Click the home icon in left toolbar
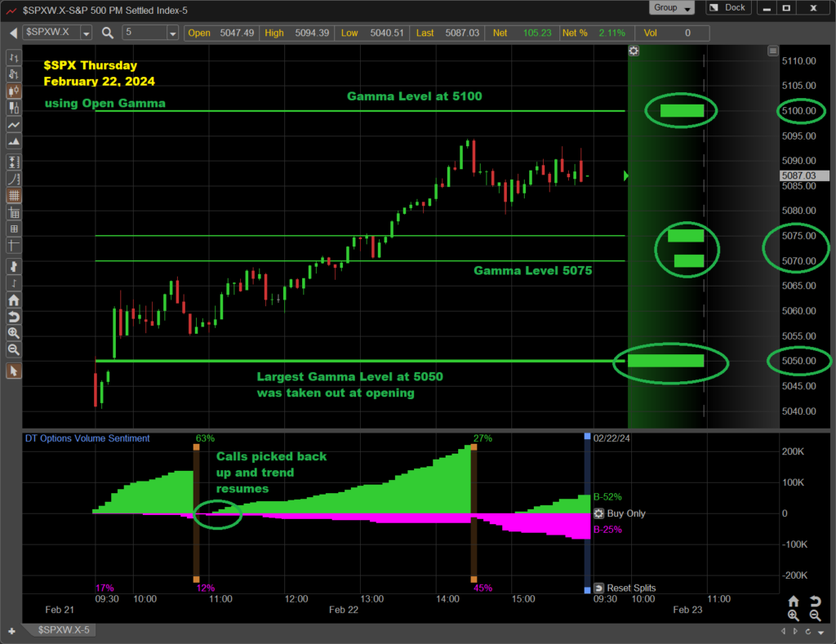The image size is (836, 644). (x=13, y=300)
